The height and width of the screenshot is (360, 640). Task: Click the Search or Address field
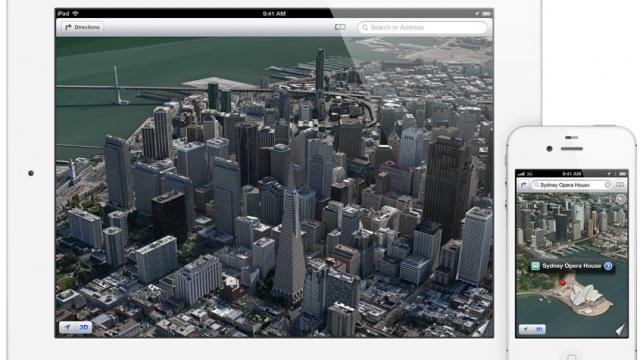[x=422, y=27]
